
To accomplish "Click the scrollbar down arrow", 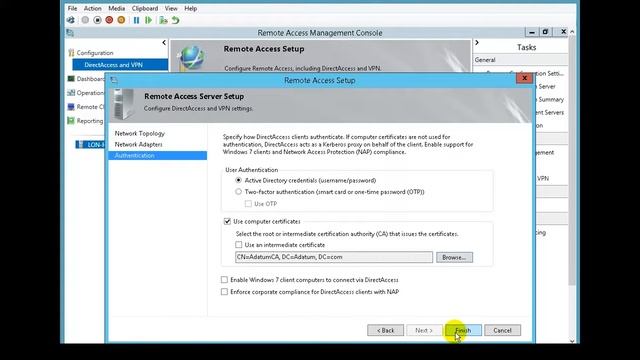I will point(572,341).
